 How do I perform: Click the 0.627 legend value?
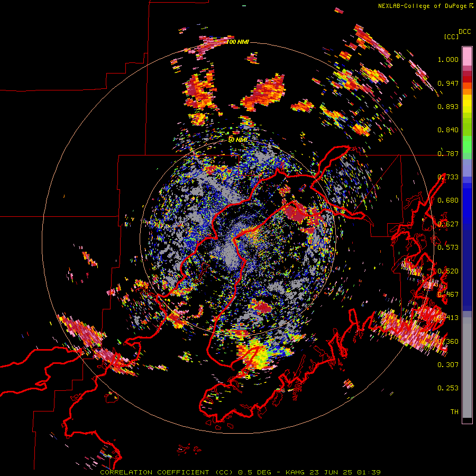[x=448, y=224]
